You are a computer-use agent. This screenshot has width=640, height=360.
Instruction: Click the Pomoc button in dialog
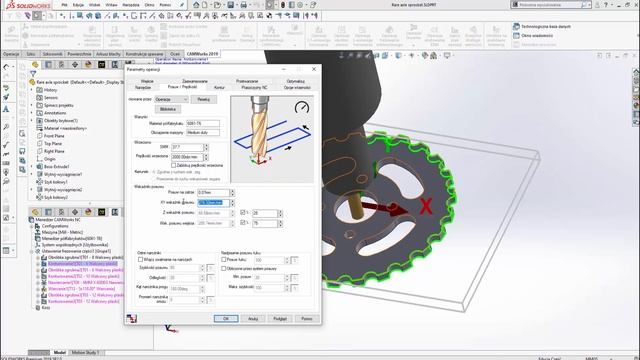pos(307,318)
